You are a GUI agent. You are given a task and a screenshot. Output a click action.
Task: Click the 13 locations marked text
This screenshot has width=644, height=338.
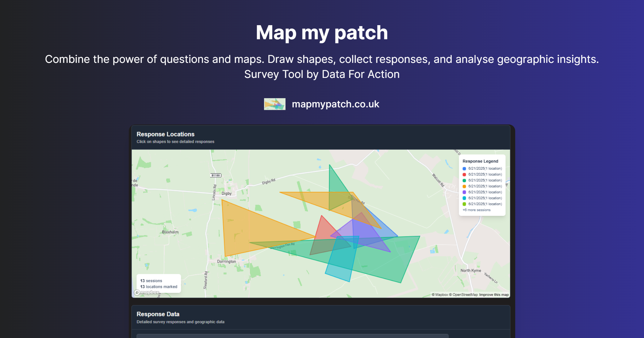[159, 287]
